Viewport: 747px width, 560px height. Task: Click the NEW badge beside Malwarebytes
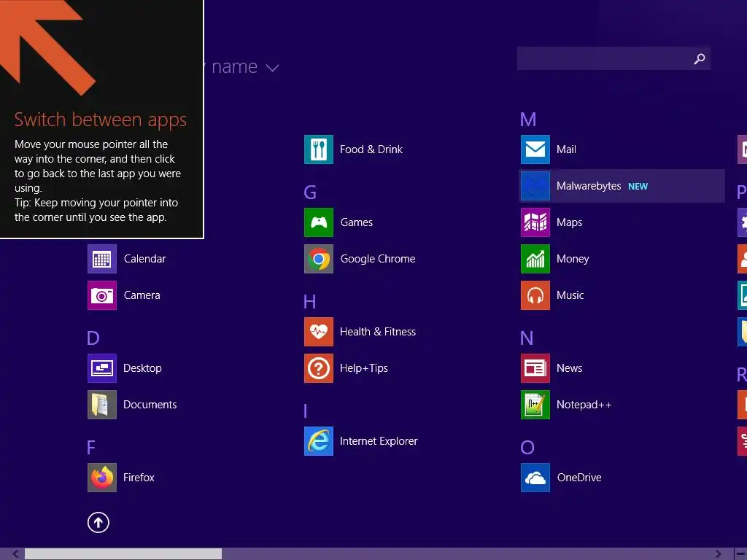tap(638, 187)
